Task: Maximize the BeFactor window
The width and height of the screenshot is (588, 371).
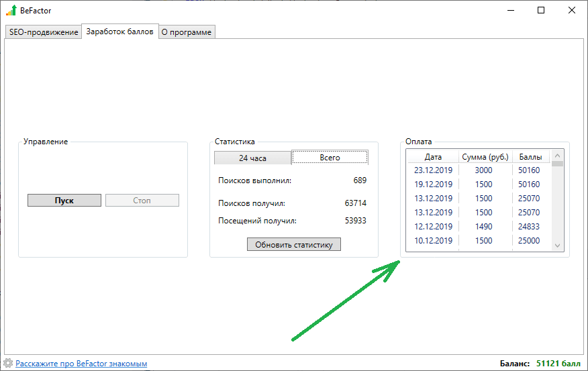Action: coord(541,10)
